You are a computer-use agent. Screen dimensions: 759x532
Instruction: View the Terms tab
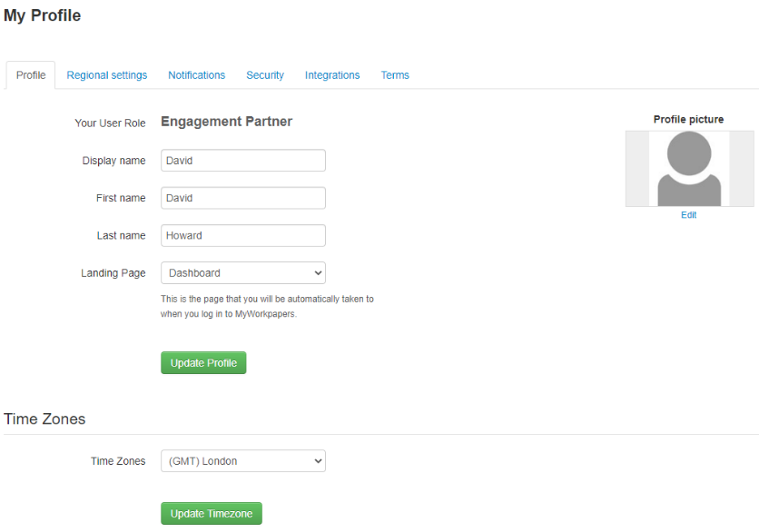(395, 75)
